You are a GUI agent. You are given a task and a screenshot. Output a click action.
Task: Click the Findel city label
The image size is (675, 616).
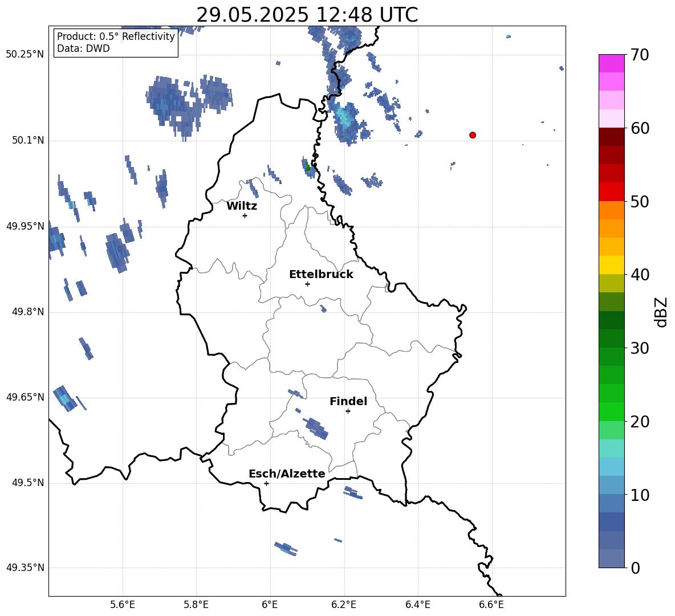pyautogui.click(x=348, y=401)
